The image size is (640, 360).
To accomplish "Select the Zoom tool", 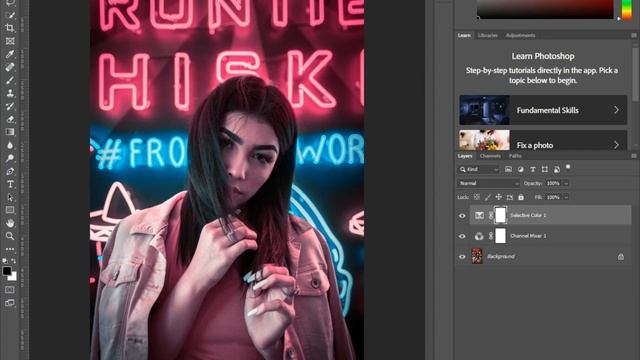I will [10, 236].
